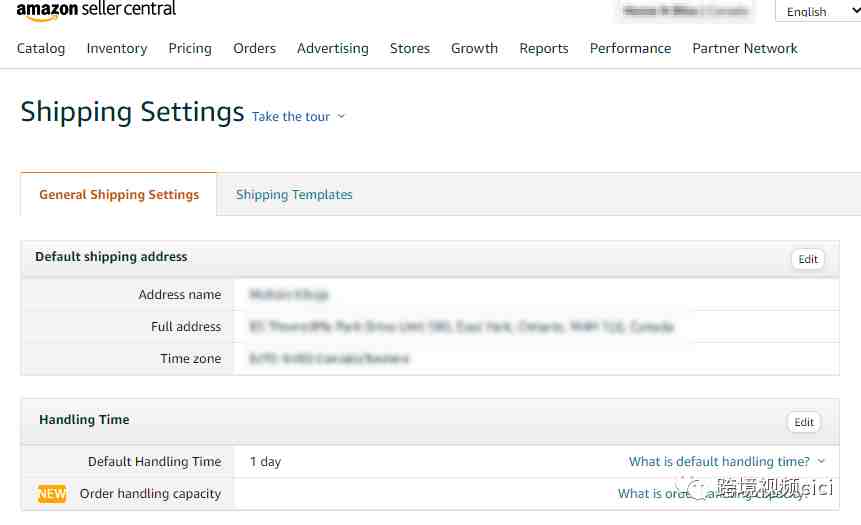Click the Handling Time section header
This screenshot has width=861, height=525.
tap(84, 420)
